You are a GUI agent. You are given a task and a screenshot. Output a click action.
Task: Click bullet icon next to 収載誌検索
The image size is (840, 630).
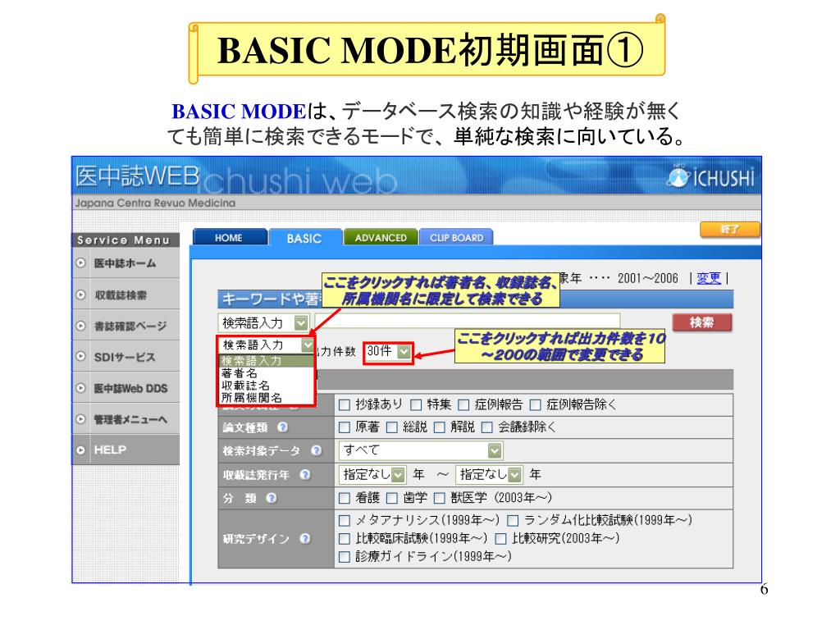(81, 294)
